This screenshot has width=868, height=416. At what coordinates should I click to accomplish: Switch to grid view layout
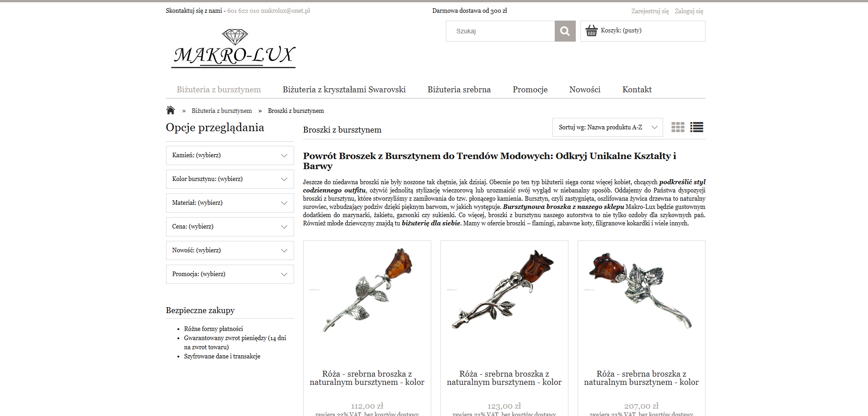coord(678,127)
